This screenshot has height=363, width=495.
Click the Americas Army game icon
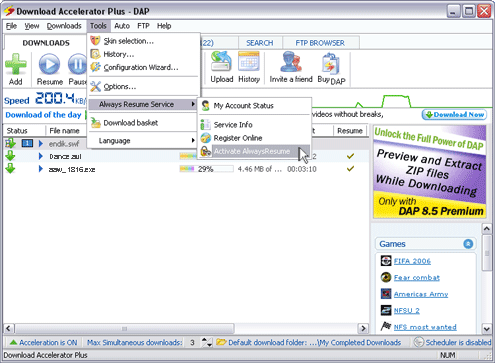click(386, 294)
